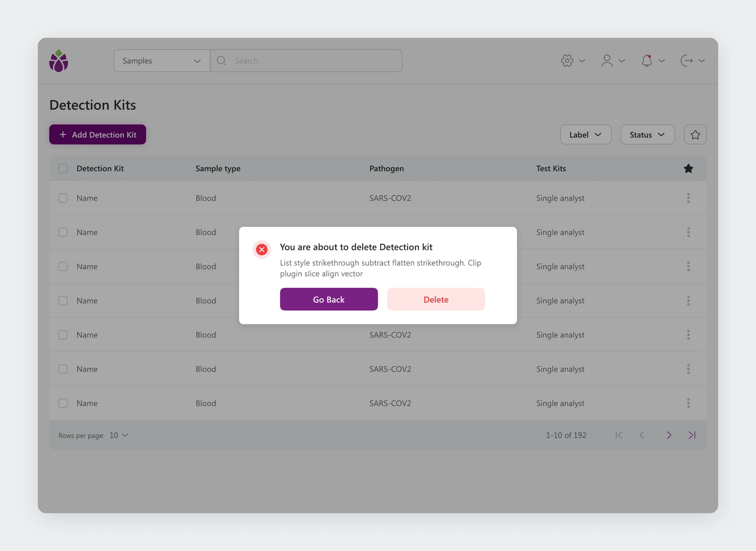Open the three-dot menu for sixth row

click(688, 369)
